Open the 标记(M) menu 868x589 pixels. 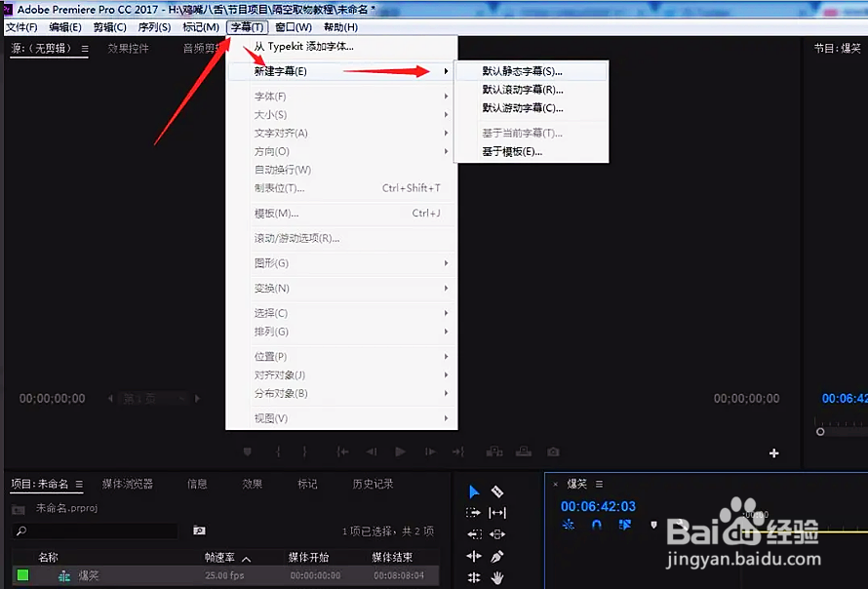tap(201, 27)
